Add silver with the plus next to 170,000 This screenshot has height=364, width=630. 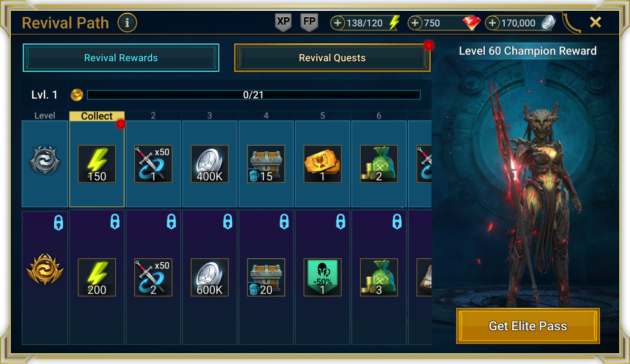pos(492,23)
